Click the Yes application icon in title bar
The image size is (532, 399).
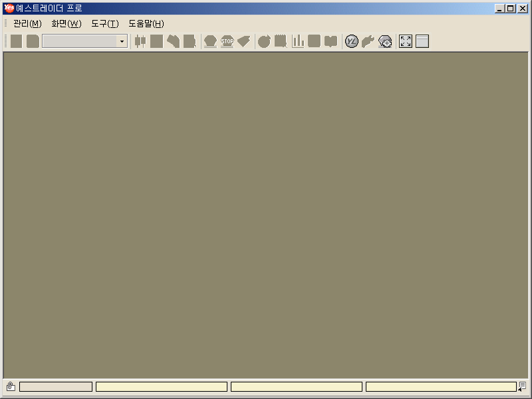pyautogui.click(x=9, y=9)
